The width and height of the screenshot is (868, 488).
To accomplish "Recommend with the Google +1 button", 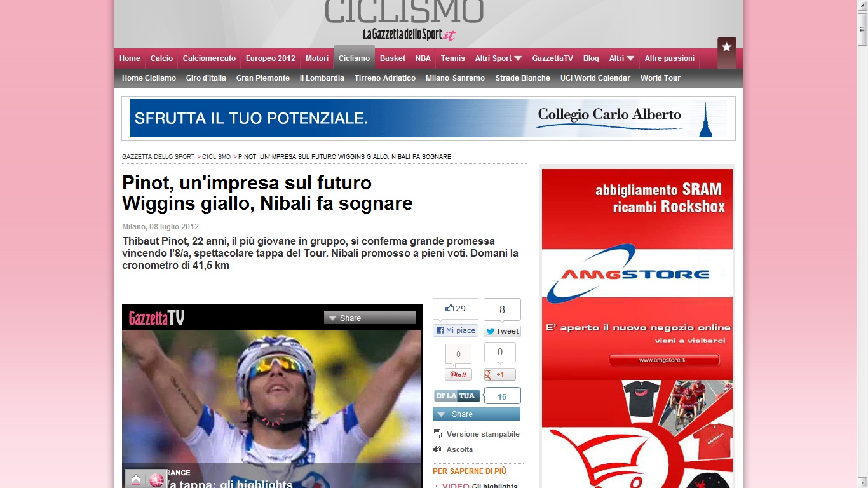I will (x=499, y=375).
